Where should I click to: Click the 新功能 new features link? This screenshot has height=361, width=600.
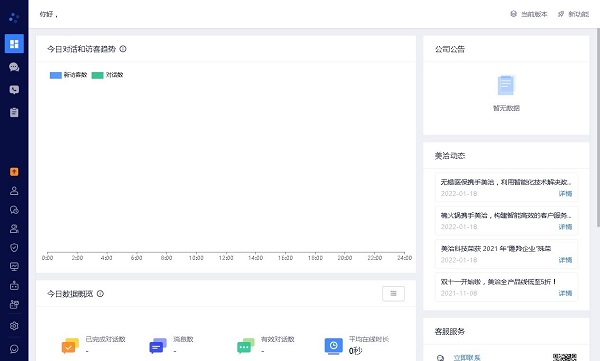(x=573, y=14)
